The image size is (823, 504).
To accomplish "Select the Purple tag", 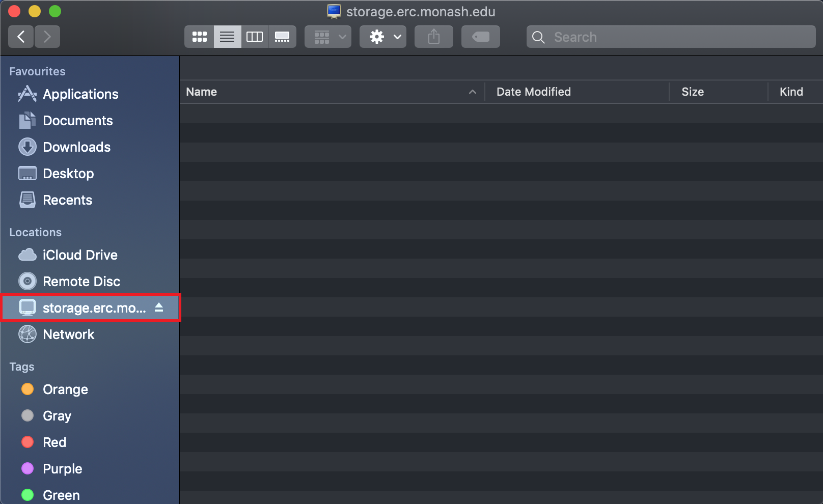I will pyautogui.click(x=62, y=469).
